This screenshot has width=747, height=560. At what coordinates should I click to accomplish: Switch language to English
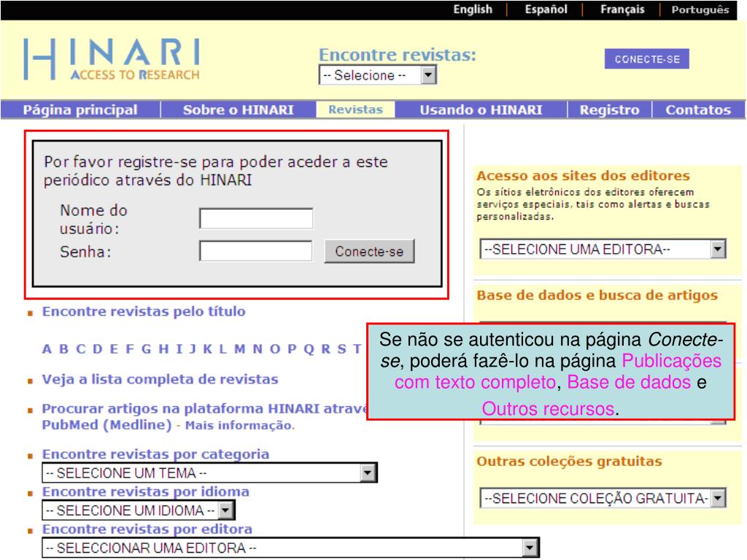coord(473,9)
